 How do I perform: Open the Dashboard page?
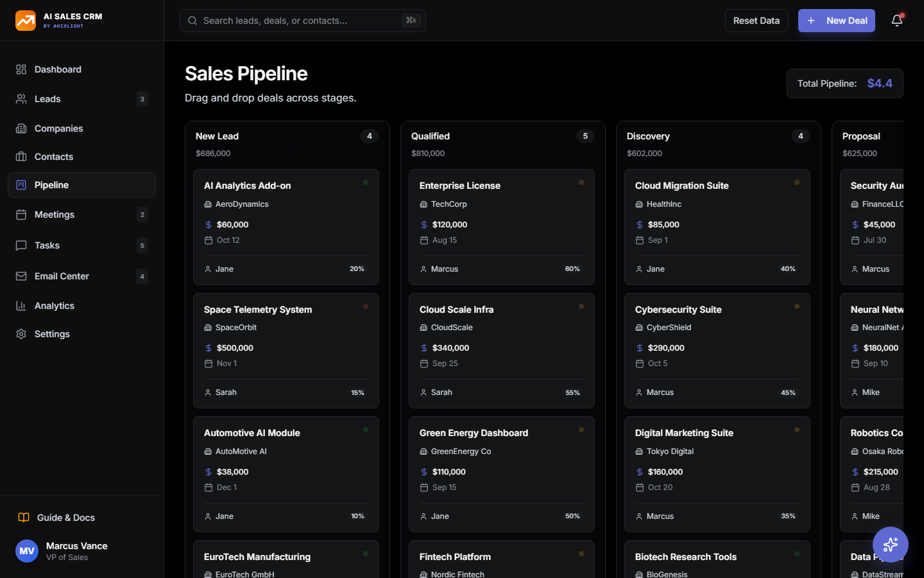click(81, 69)
